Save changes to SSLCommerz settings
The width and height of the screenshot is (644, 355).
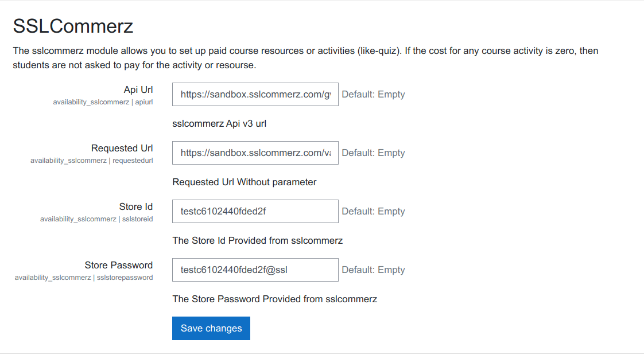pyautogui.click(x=211, y=328)
